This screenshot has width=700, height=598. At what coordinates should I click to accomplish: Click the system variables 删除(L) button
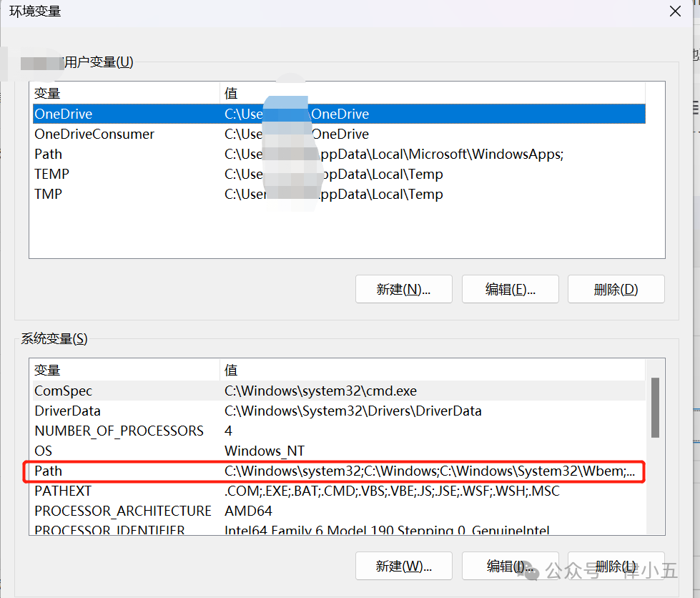click(x=616, y=567)
